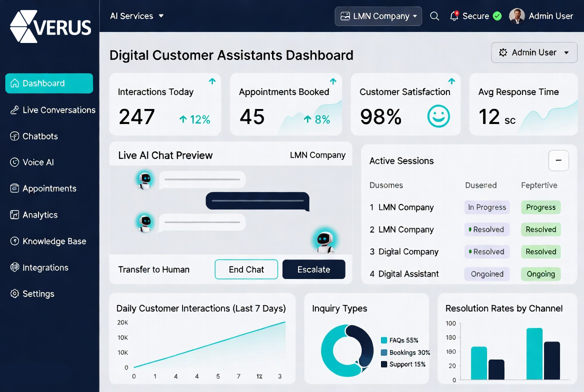
Task: Click the 12 sc response time value
Action: click(497, 116)
